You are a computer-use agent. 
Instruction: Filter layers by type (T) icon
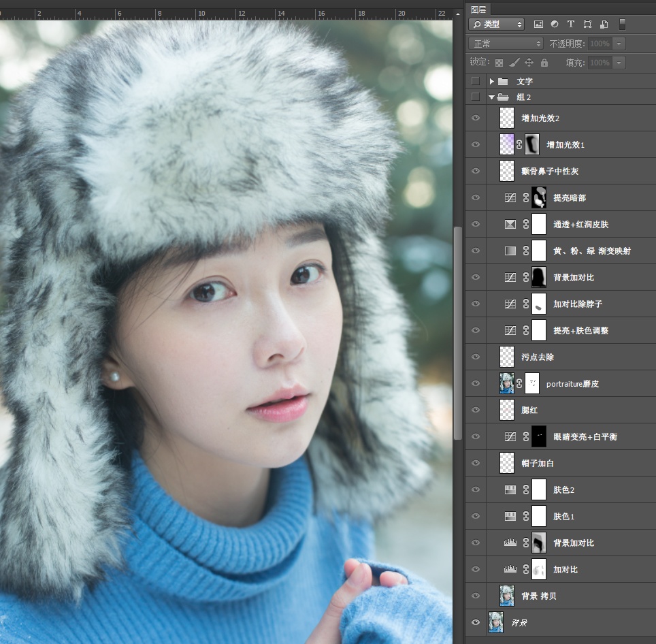tap(571, 25)
